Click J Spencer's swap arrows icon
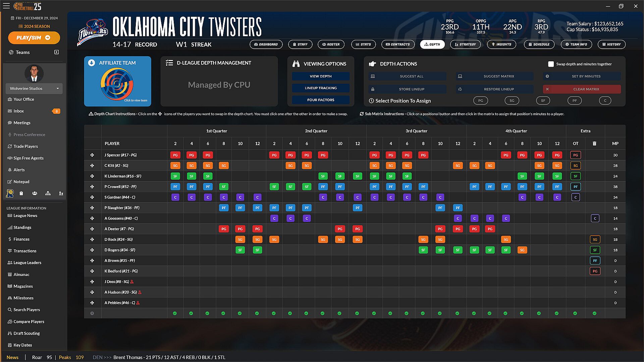This screenshot has width=644, height=362. 92,155
